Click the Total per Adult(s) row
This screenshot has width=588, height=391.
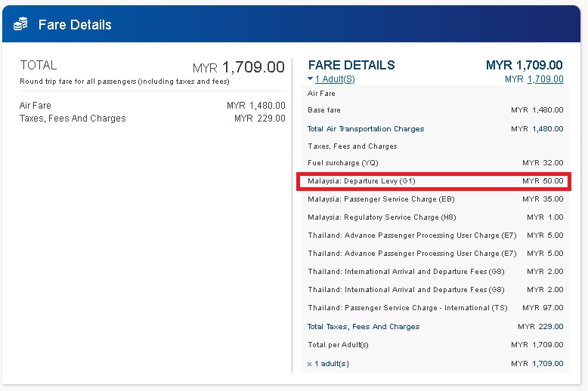[x=435, y=344]
